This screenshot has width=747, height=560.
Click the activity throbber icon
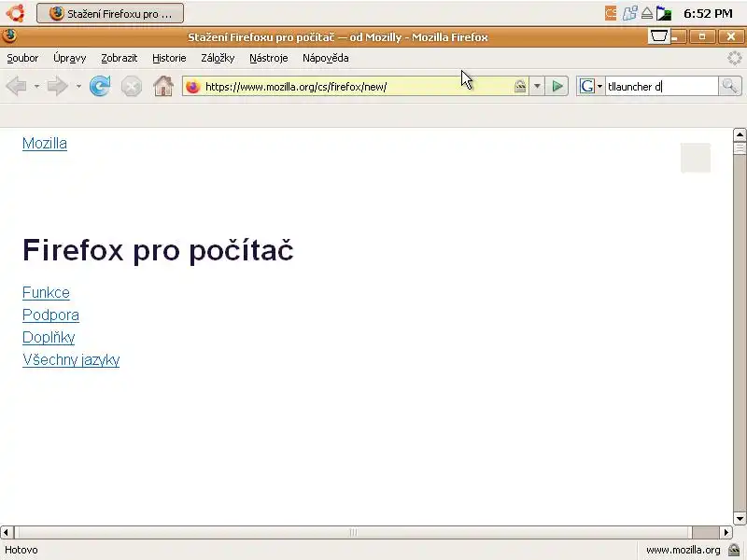click(x=735, y=58)
